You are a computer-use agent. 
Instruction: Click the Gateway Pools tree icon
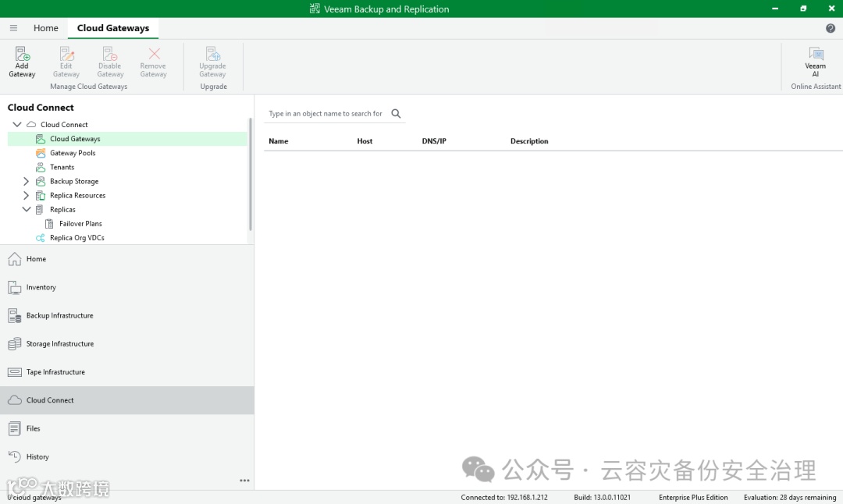(x=41, y=153)
